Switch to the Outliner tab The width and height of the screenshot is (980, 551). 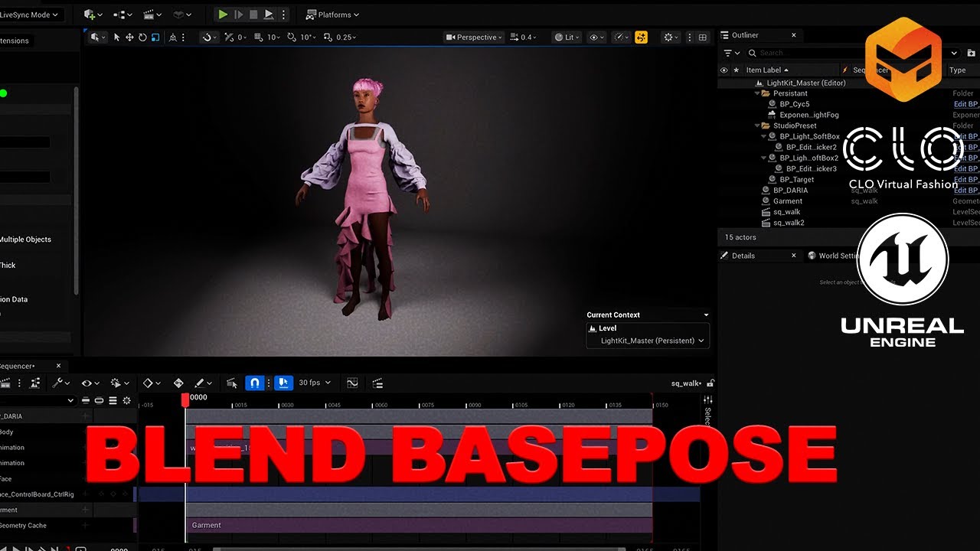745,35
